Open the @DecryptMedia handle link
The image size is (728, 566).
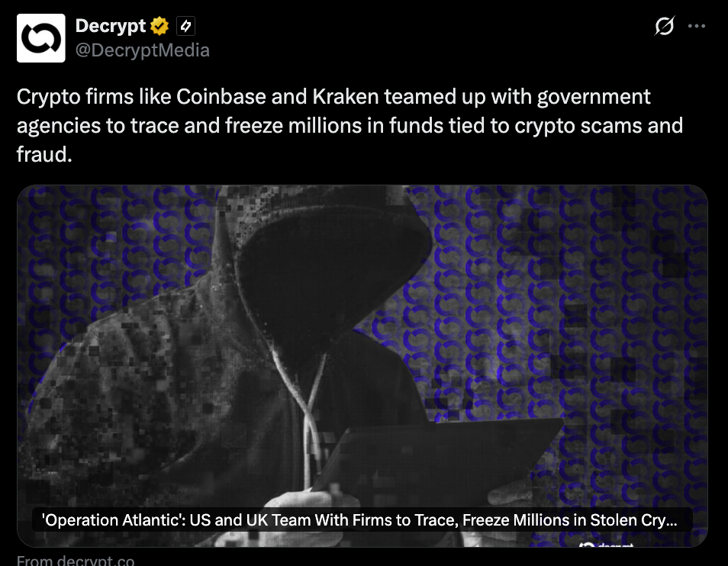(x=143, y=50)
